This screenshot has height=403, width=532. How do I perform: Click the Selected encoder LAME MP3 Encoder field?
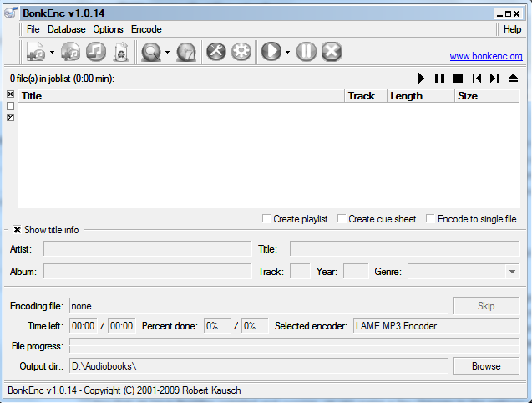436,326
